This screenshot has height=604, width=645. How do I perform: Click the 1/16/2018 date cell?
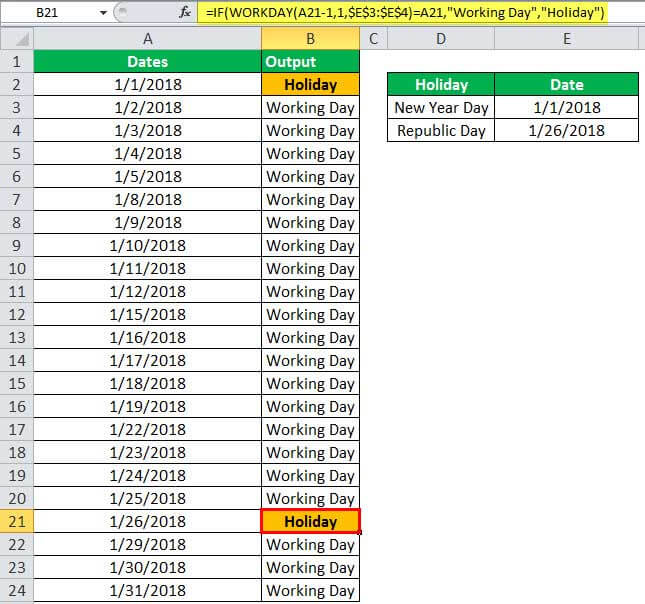coord(147,338)
